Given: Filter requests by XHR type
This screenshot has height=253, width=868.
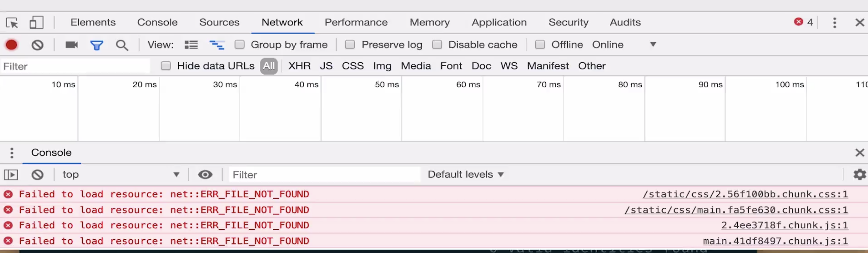Looking at the screenshot, I should tap(299, 66).
